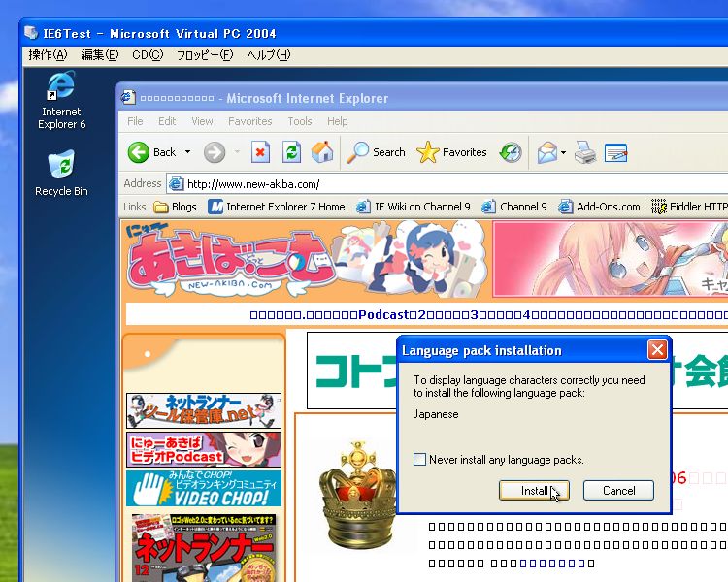Click the page icon in the address bar

coord(176,184)
